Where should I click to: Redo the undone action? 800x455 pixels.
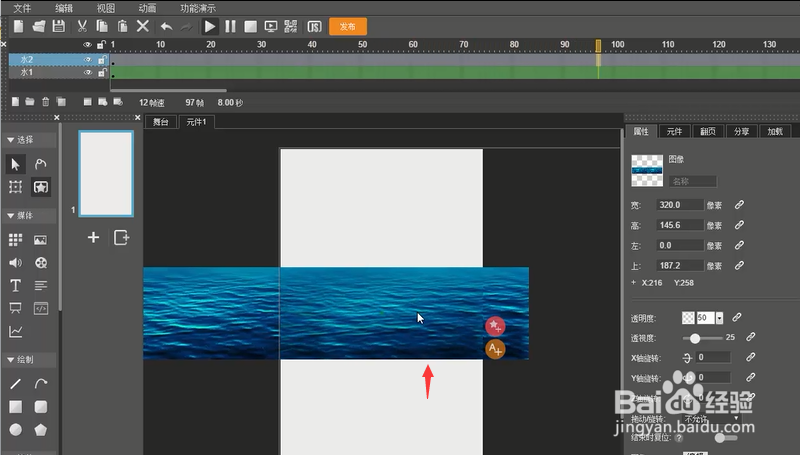[186, 27]
